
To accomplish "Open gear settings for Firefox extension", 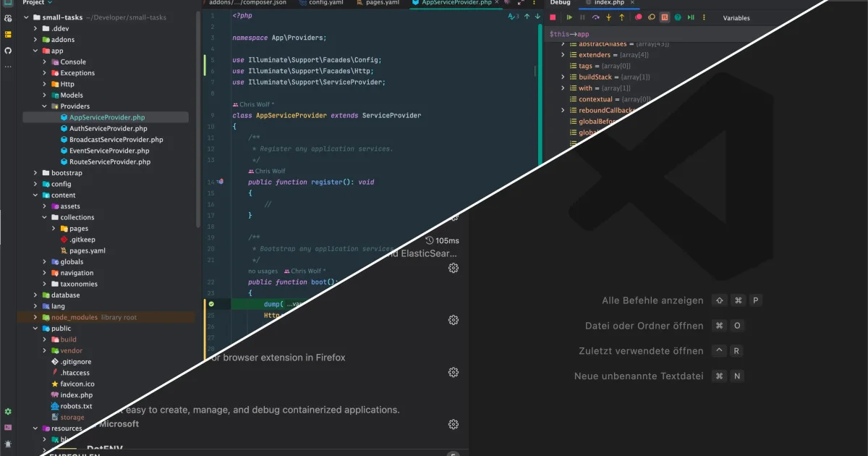I will (454, 372).
